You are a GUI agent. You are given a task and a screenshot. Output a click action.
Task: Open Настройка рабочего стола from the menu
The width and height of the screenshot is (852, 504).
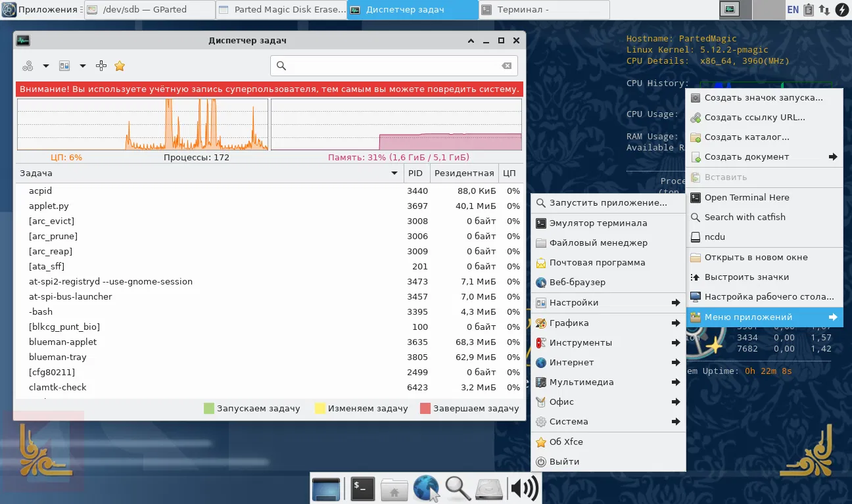coord(764,297)
